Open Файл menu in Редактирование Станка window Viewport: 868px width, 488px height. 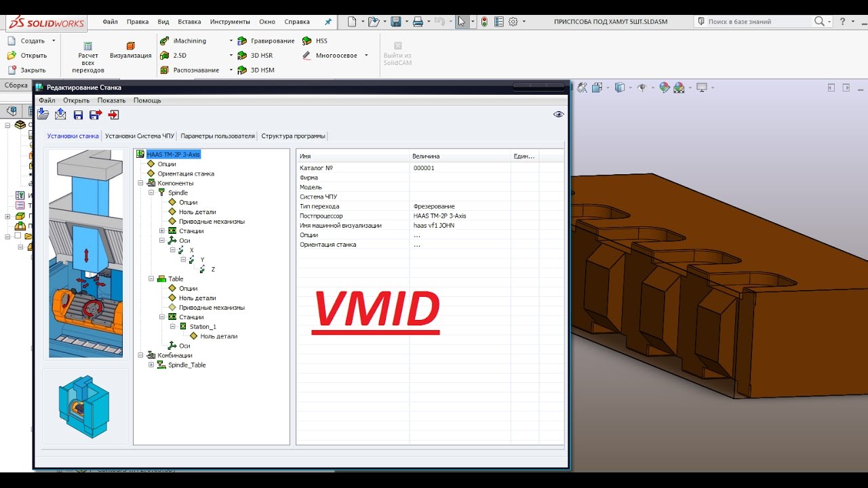point(47,100)
